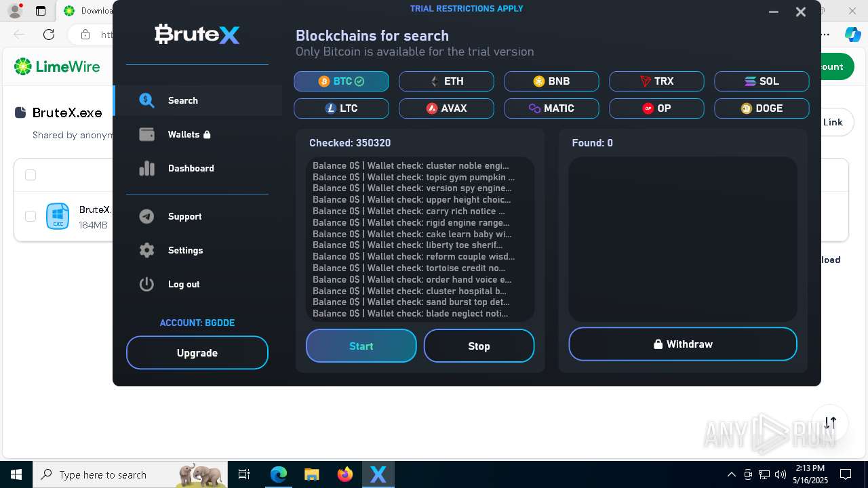Select the BNB blockchain button
The image size is (868, 488).
[551, 81]
